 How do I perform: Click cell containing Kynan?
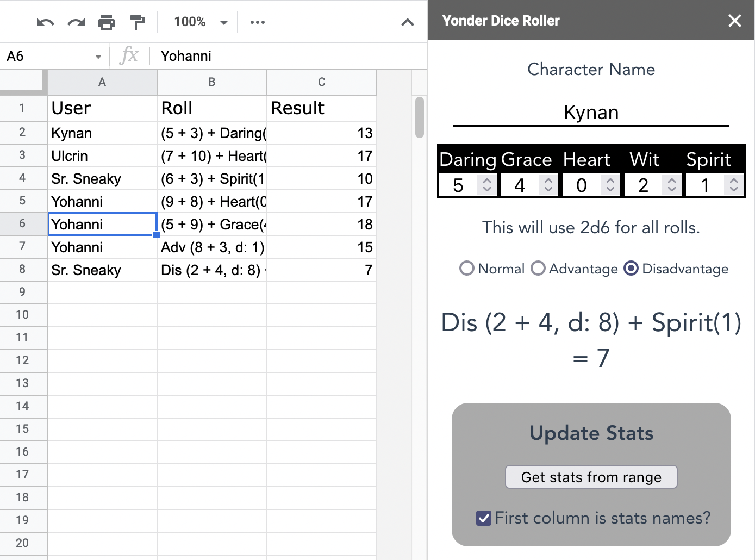102,133
